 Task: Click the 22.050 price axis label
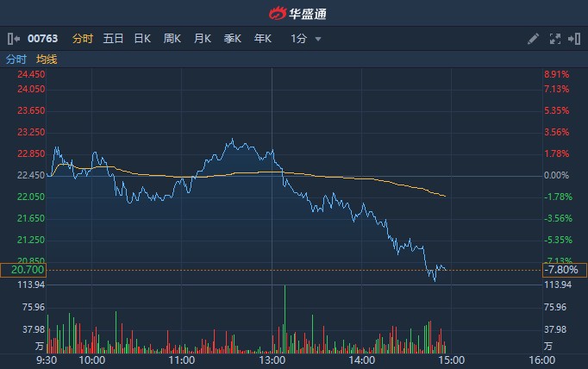point(31,197)
